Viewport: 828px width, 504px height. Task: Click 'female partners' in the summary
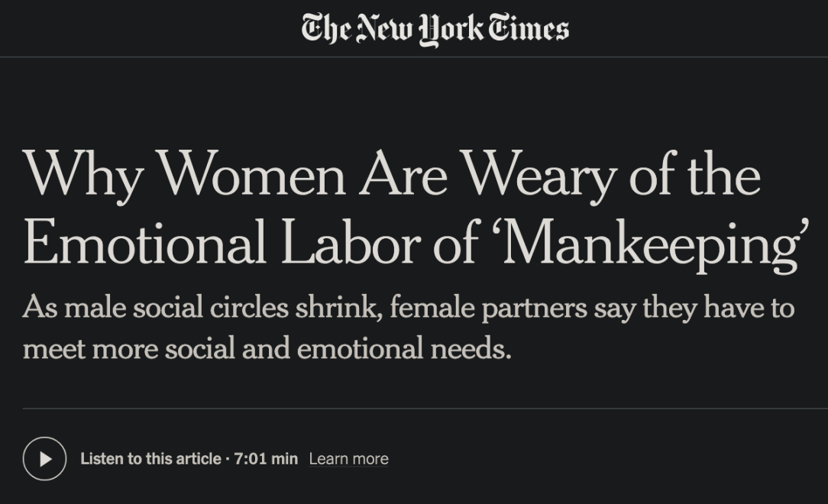pyautogui.click(x=488, y=309)
